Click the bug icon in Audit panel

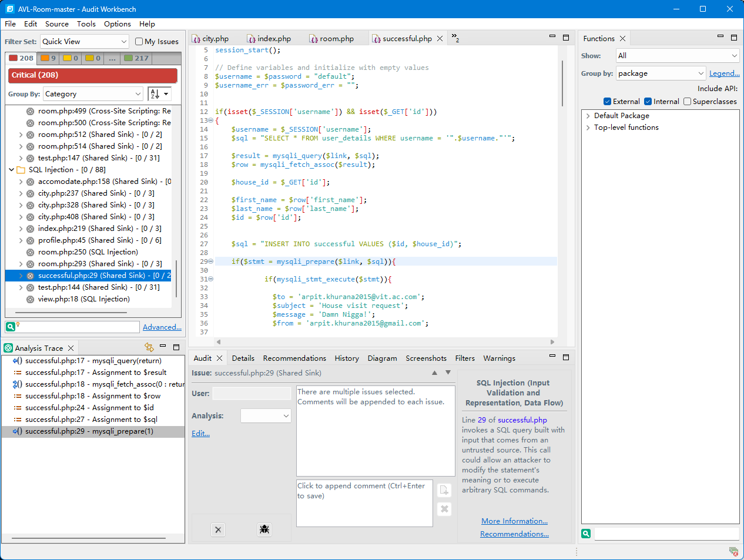pyautogui.click(x=264, y=529)
